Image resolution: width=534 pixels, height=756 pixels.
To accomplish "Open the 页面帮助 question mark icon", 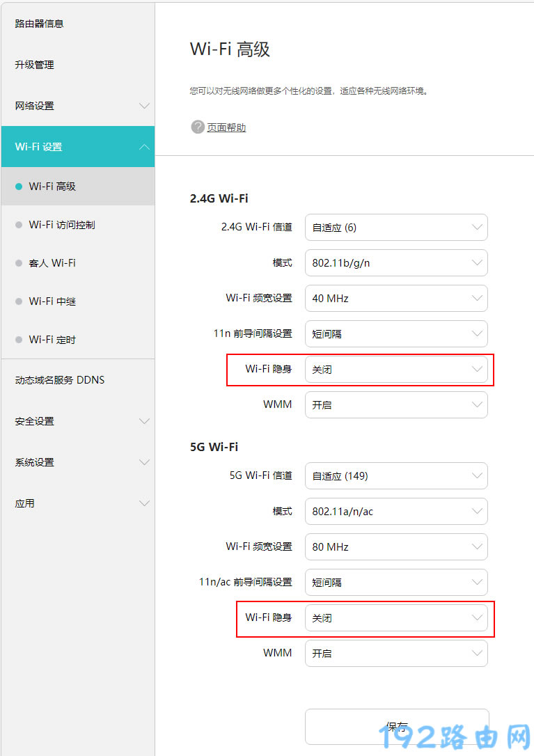I will point(198,127).
